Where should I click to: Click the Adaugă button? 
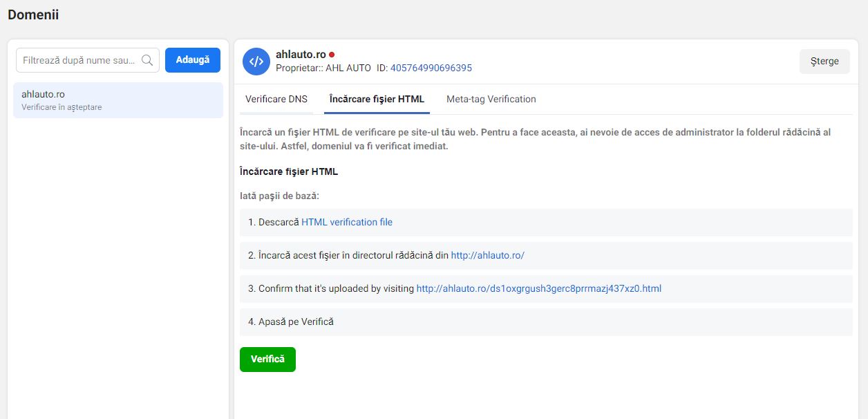(x=193, y=60)
